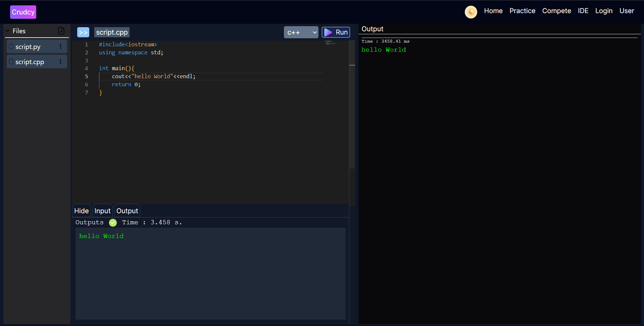The image size is (644, 326).
Task: Click the 'using namespace std;' line
Action: point(131,52)
